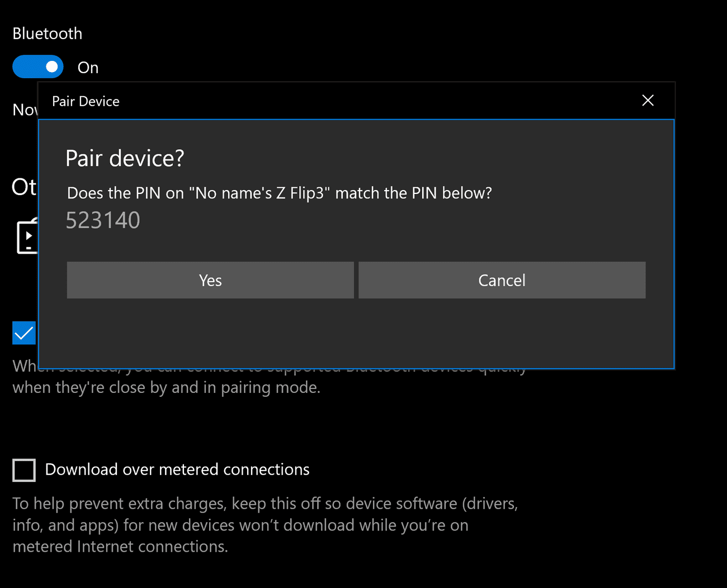Screen dimensions: 727x588
Task: Click the circular knob of the Bluetooth switch
Action: [50, 67]
